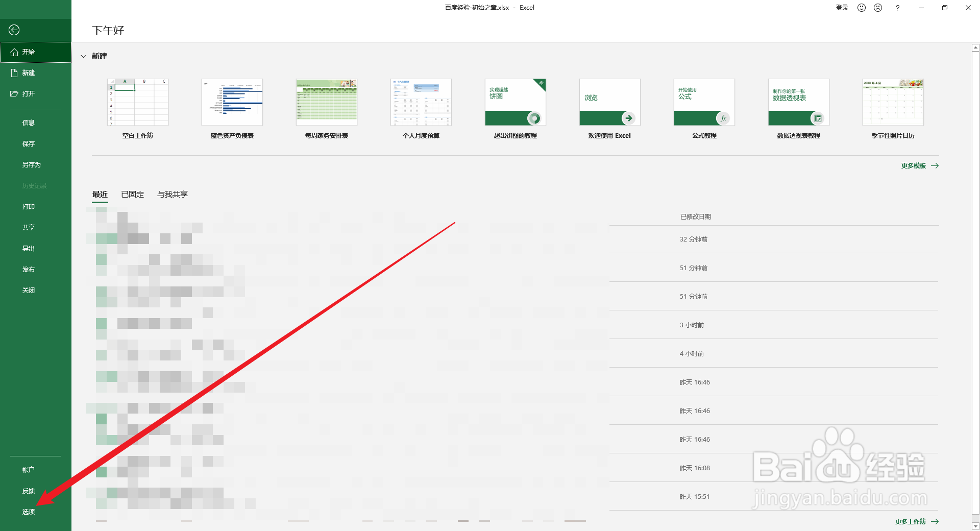The image size is (980, 531).
Task: Collapse the 新建 section chevron
Action: click(84, 56)
